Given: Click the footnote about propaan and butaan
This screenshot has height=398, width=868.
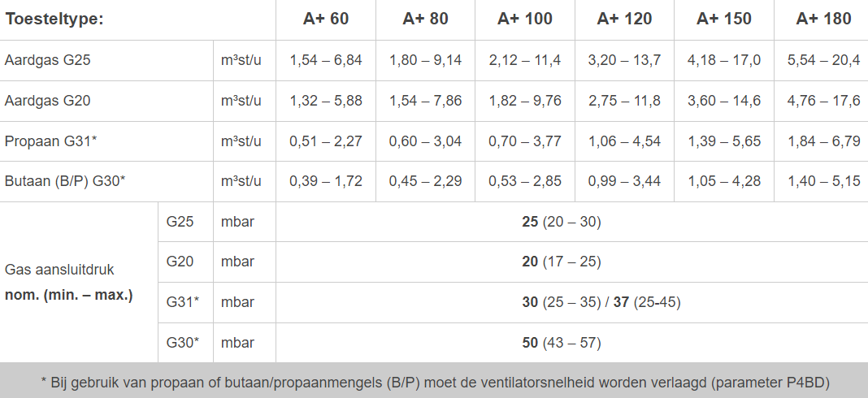Looking at the screenshot, I should click(434, 382).
